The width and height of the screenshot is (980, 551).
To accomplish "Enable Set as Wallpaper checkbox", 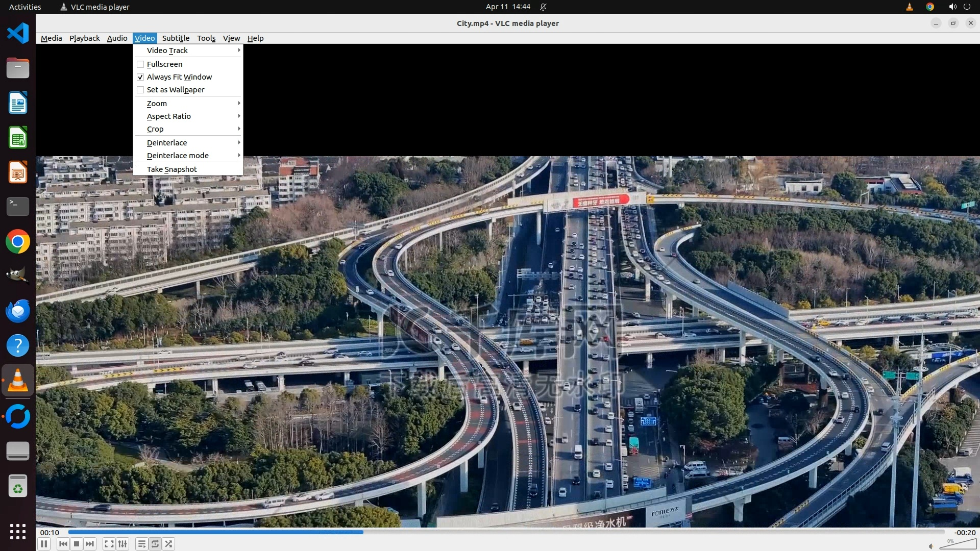I will (x=140, y=90).
